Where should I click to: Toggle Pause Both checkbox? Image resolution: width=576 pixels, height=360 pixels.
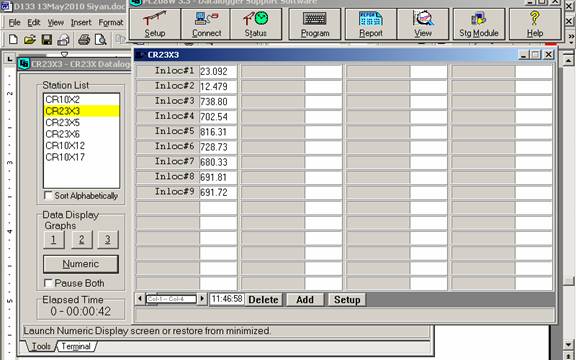[48, 283]
